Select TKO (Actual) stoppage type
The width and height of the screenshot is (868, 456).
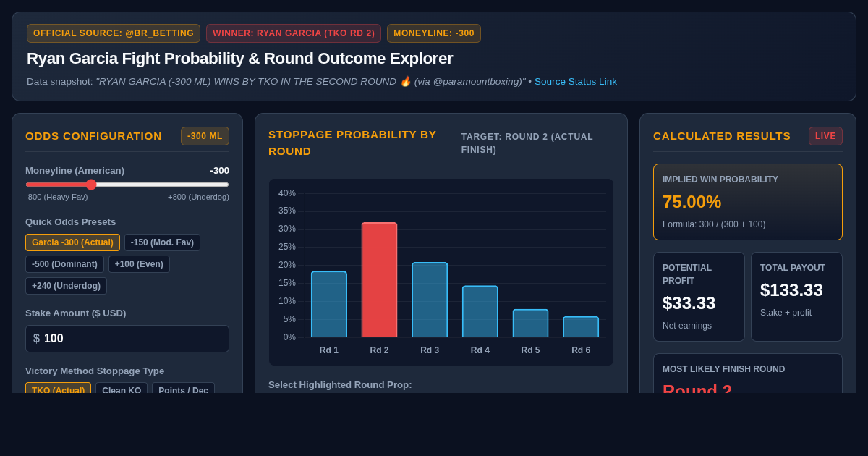[58, 388]
